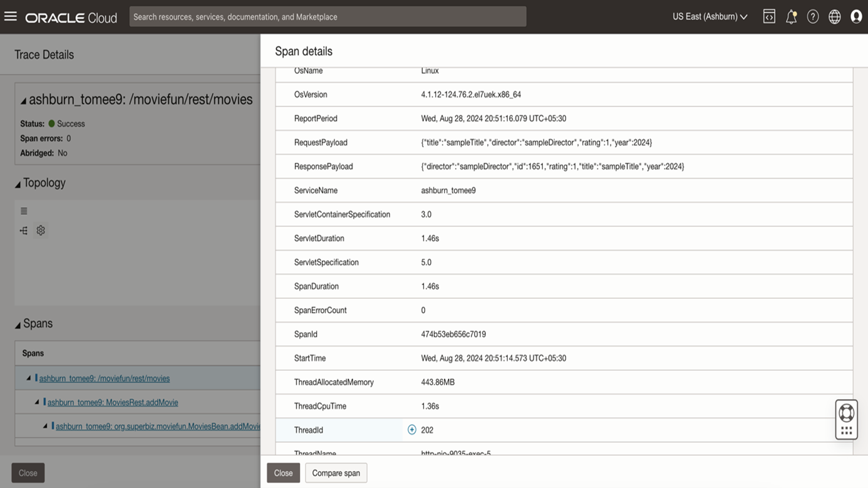Screen dimensions: 868x488
Task: Collapse the ashburn_tomee9 trace header section
Action: pos(23,101)
